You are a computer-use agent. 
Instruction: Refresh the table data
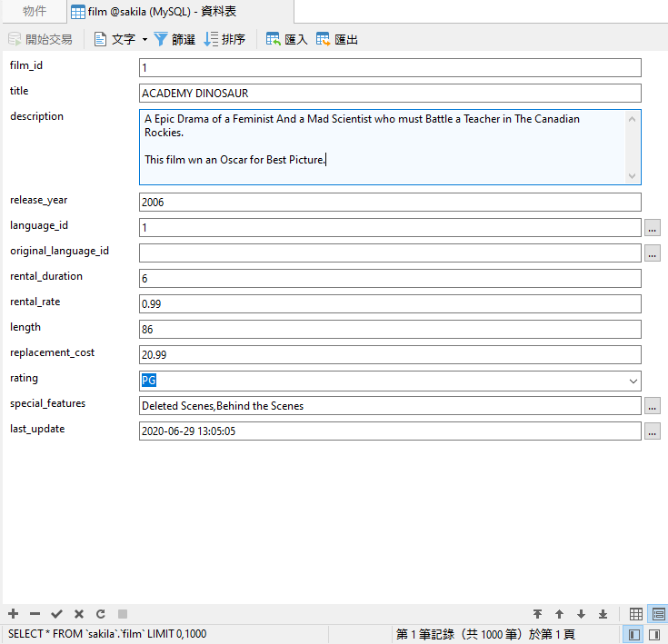[101, 614]
